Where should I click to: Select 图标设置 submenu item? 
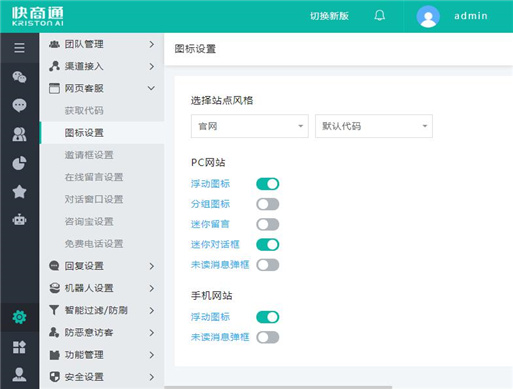click(102, 133)
